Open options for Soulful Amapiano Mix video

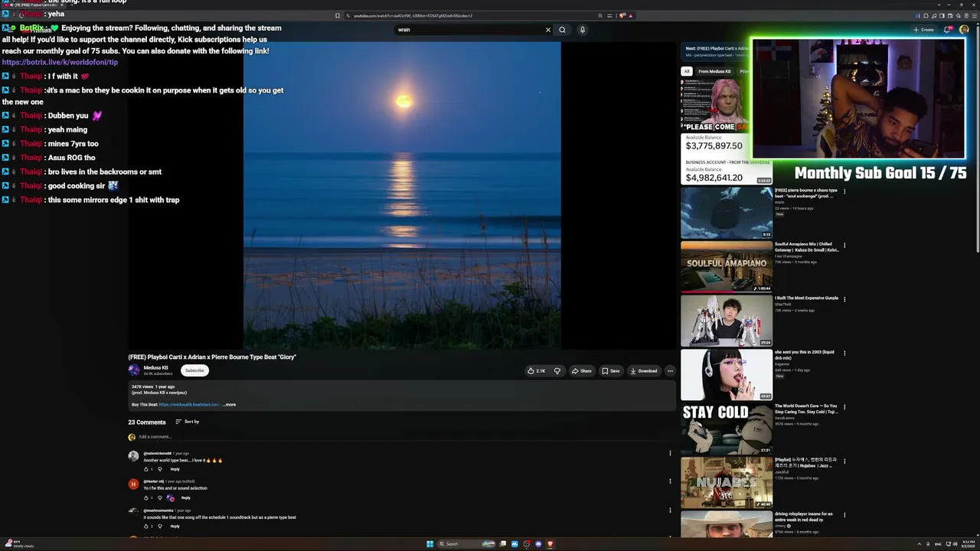844,245
